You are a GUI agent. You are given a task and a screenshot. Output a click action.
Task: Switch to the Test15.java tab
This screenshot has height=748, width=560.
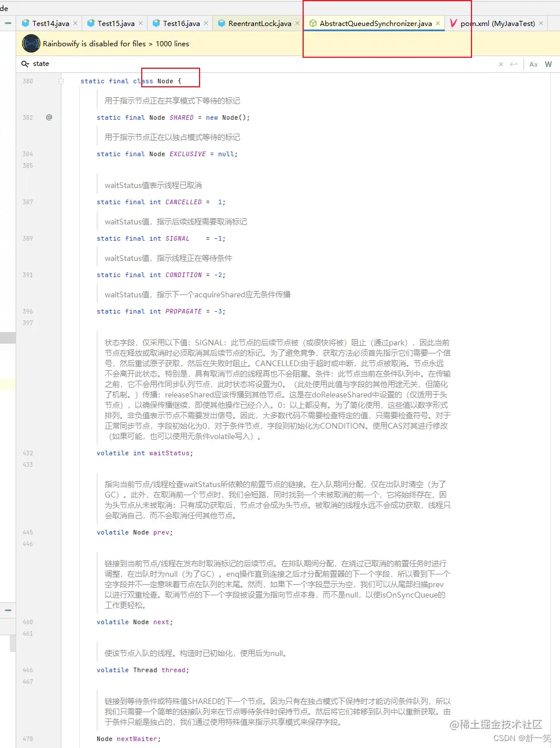[x=116, y=24]
